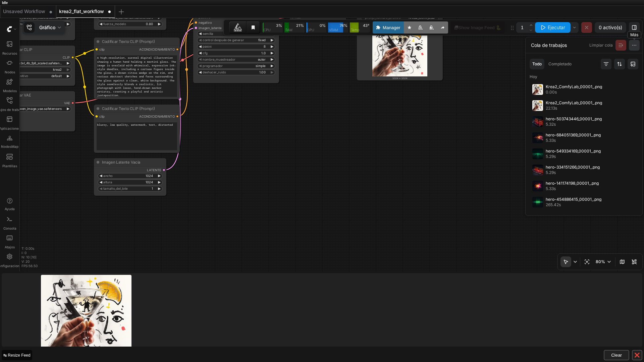
Task: Open the image feed martini thumbnail
Action: point(86,311)
